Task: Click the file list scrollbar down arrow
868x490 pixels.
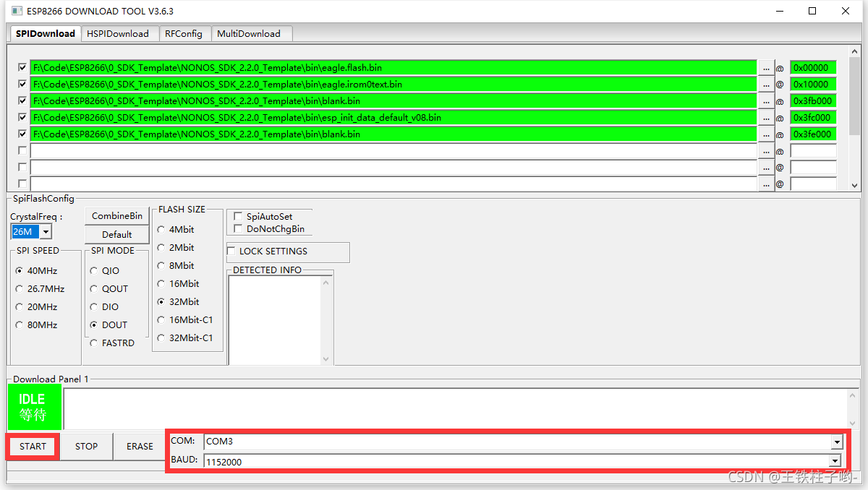Action: 854,184
